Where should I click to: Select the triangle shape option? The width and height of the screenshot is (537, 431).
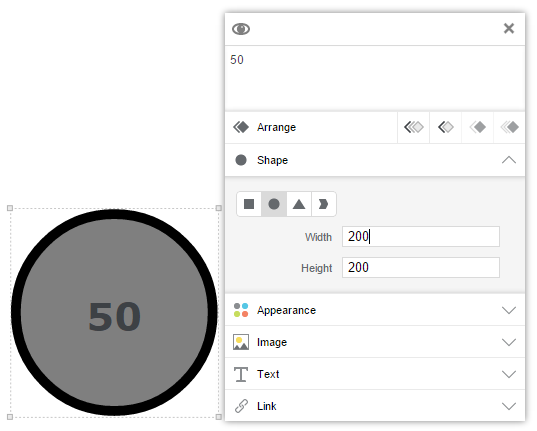pos(299,204)
